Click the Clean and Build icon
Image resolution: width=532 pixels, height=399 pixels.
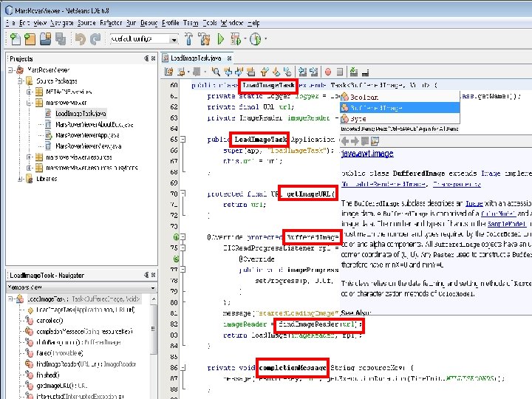[x=204, y=39]
